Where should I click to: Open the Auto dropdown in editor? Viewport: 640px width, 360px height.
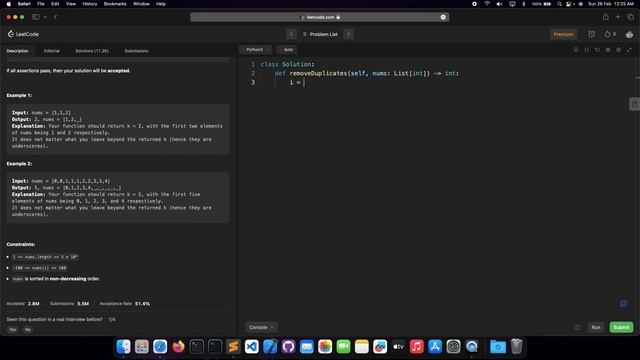coord(287,50)
